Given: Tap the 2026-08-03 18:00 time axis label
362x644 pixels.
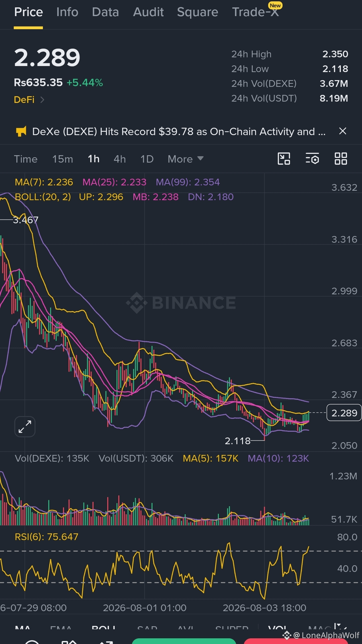Looking at the screenshot, I should pyautogui.click(x=264, y=608).
